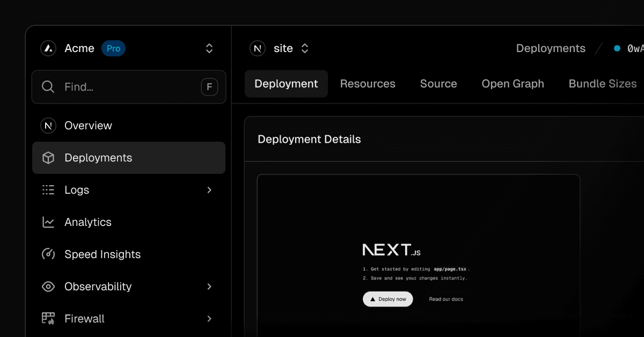The width and height of the screenshot is (644, 337).
Task: Click the Find search input field
Action: coord(129,87)
